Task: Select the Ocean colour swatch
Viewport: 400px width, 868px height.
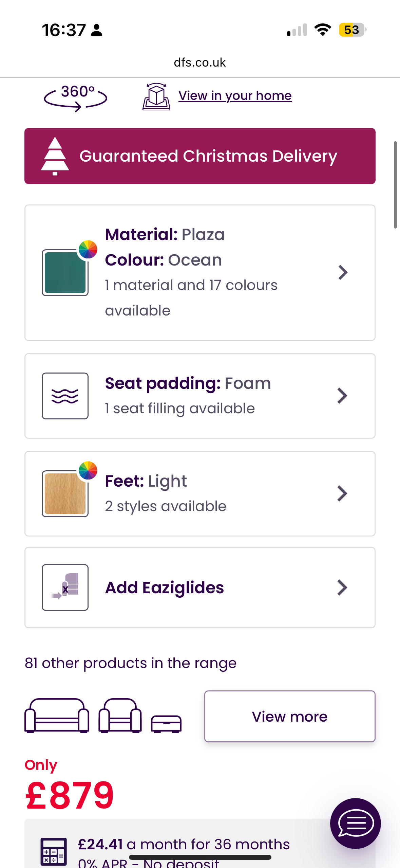Action: 65,273
